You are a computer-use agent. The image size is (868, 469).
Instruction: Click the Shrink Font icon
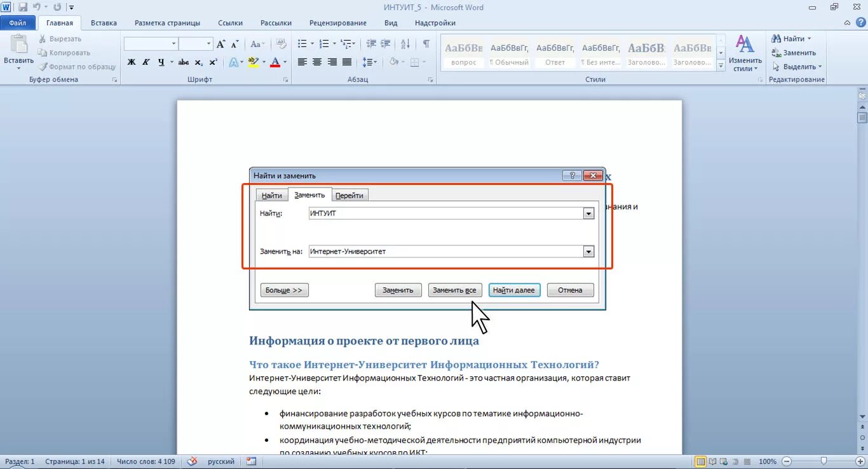coord(234,44)
